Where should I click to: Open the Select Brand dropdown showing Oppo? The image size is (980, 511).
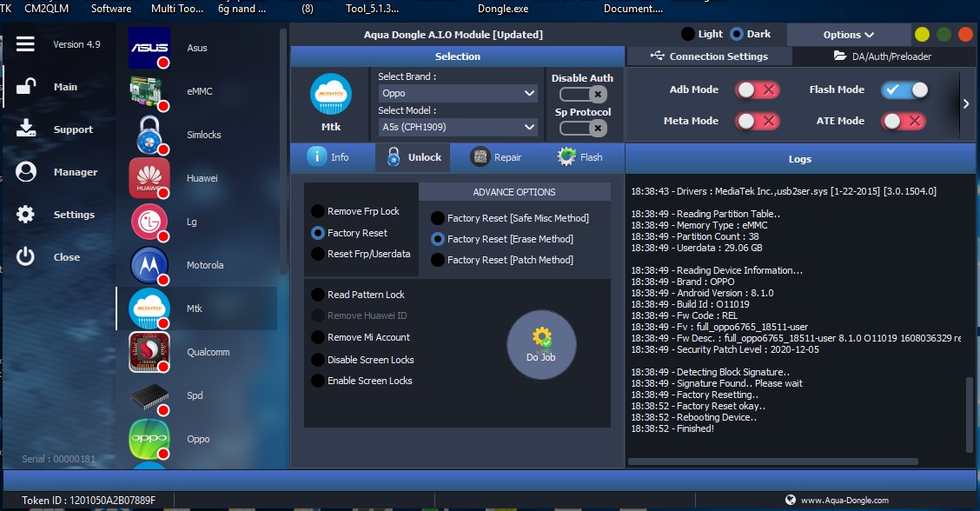point(458,93)
